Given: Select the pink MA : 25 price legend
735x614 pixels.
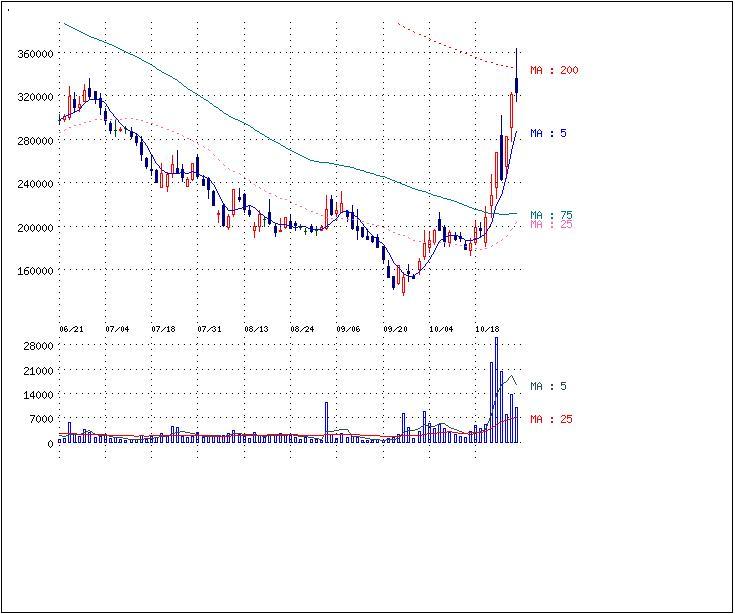Looking at the screenshot, I should tap(550, 224).
